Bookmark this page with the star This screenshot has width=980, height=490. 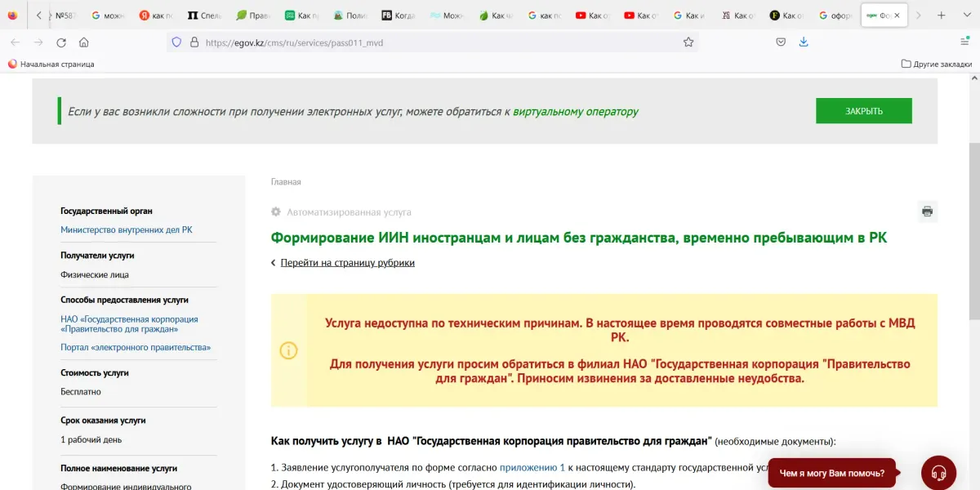[688, 42]
